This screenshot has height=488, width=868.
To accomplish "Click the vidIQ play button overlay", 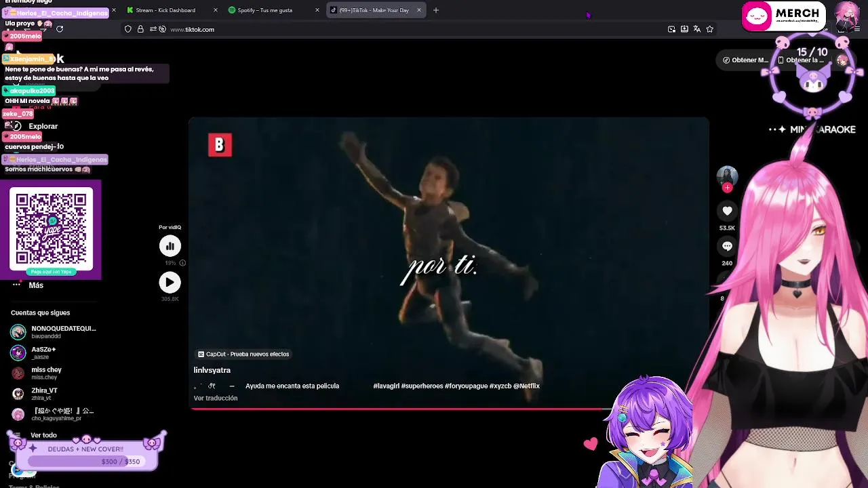I will click(170, 282).
